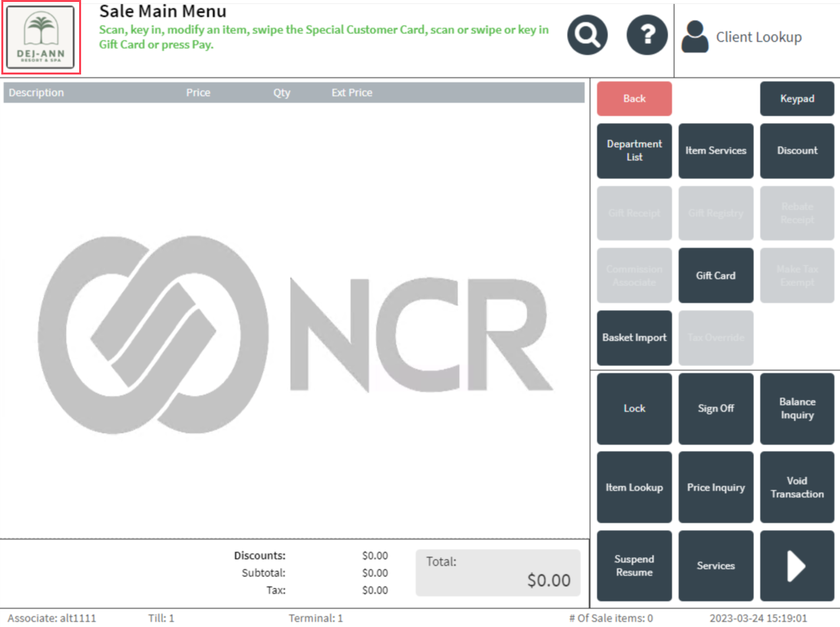Open Item Lookup
The height and width of the screenshot is (627, 840).
pos(634,488)
